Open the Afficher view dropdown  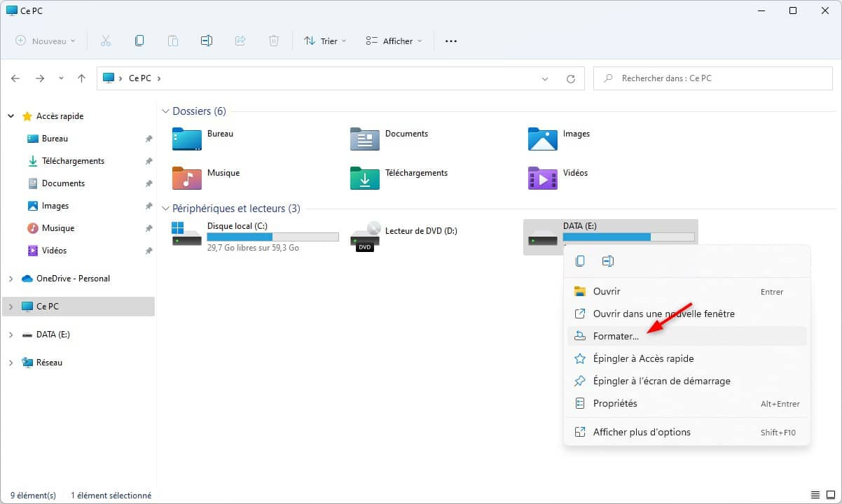coord(394,41)
